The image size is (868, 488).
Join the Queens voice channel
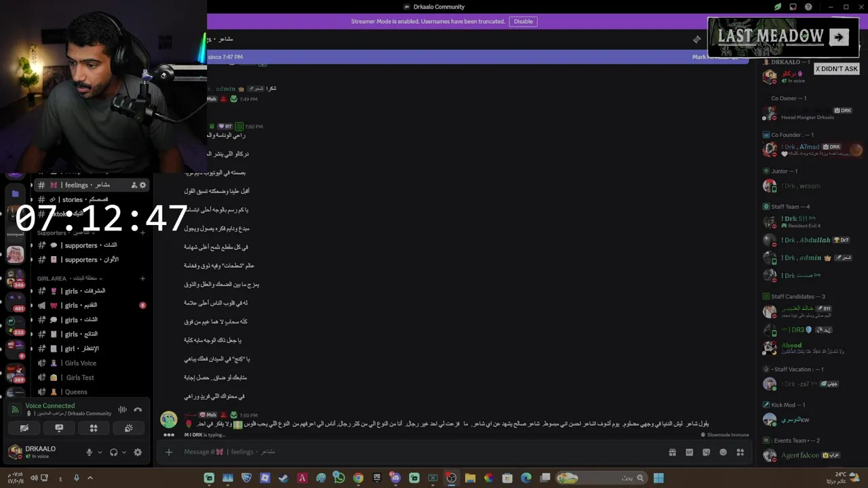pyautogui.click(x=90, y=392)
